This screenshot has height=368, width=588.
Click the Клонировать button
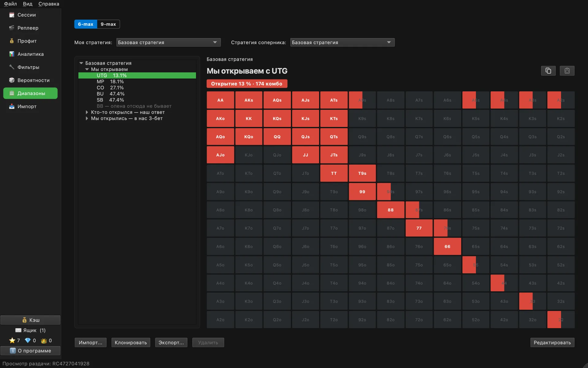coord(131,343)
